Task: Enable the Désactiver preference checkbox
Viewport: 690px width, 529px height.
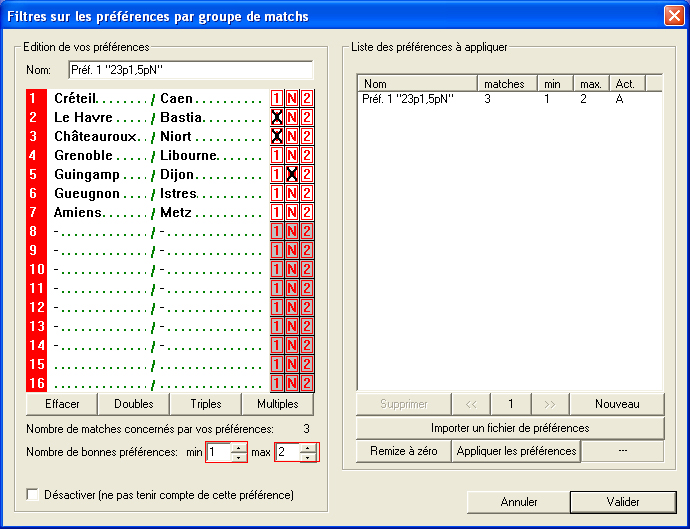Action: point(32,494)
